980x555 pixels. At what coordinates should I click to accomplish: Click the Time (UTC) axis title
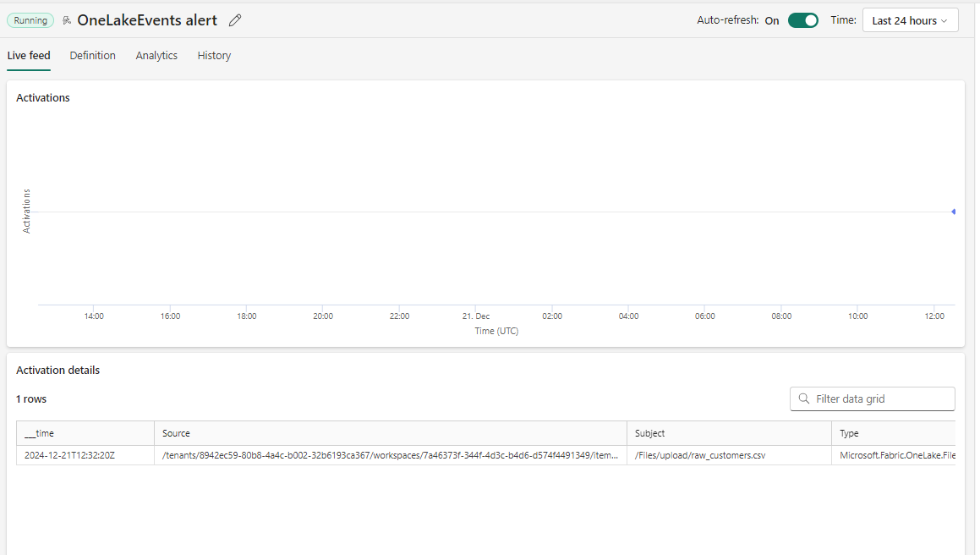pyautogui.click(x=496, y=331)
